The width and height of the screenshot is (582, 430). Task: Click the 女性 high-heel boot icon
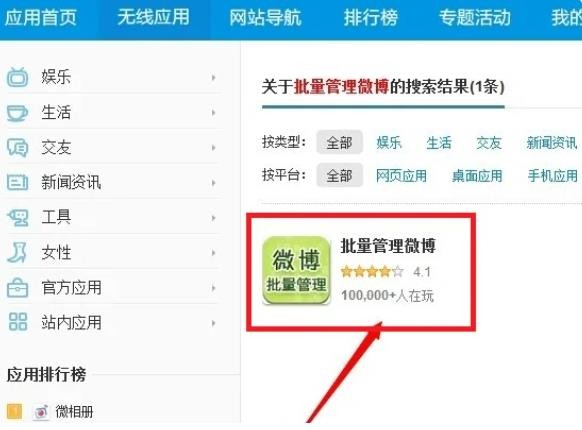pyautogui.click(x=17, y=253)
